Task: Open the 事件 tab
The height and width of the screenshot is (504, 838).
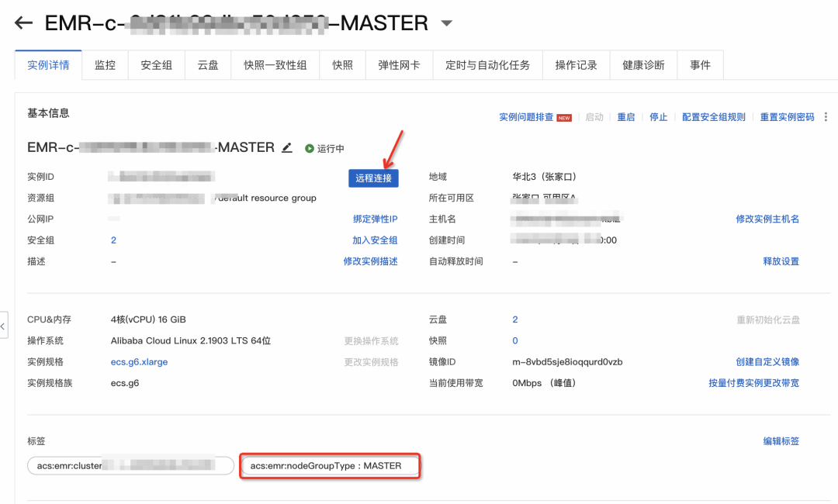Action: 700,65
